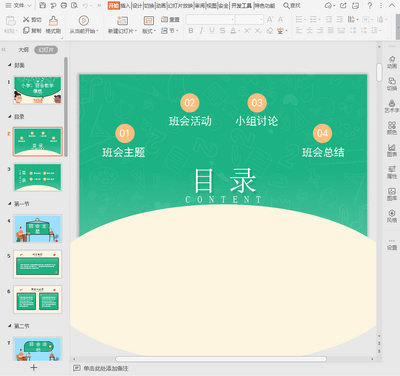Open the File (文件) menu dropdown
The height and width of the screenshot is (376, 400).
pyautogui.click(x=18, y=5)
